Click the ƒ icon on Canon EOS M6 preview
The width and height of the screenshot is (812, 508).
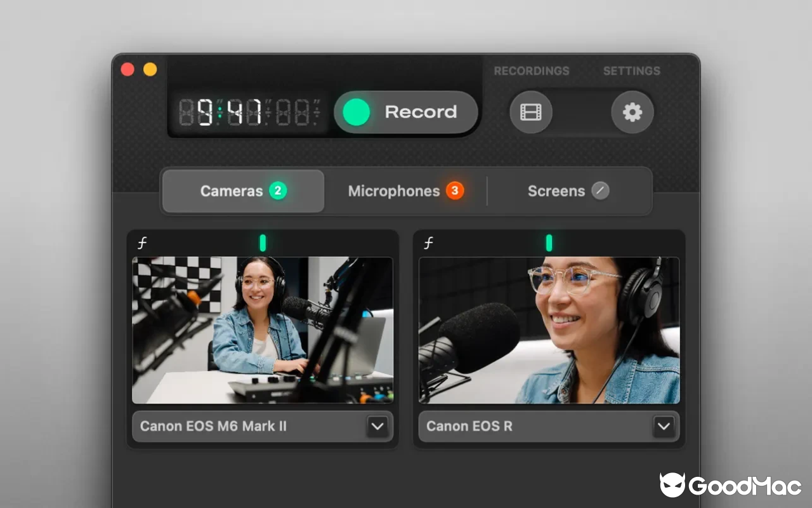(x=141, y=242)
